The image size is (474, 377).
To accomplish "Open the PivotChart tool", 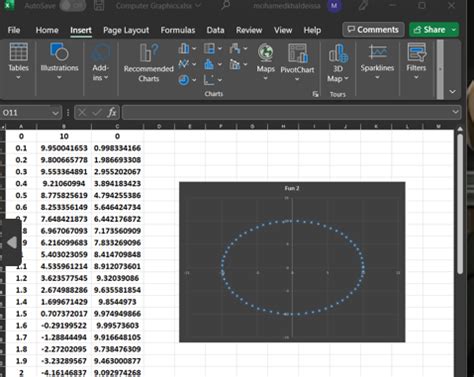I will 297,62.
